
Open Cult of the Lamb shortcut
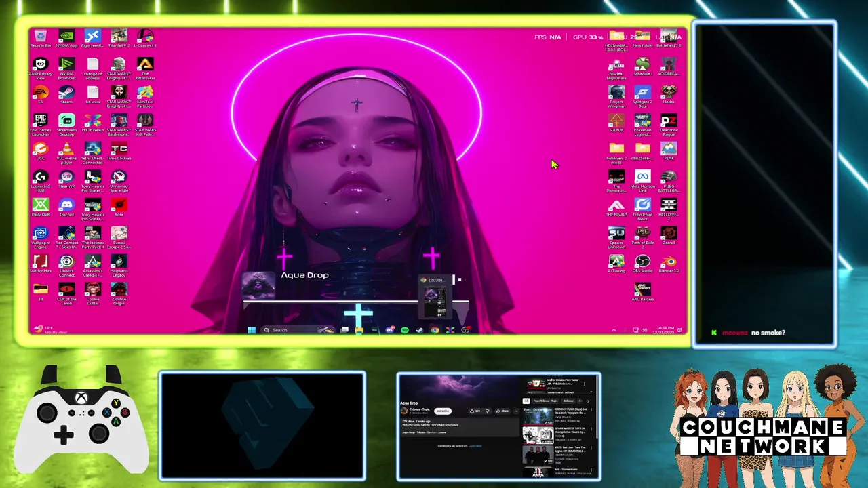pos(66,293)
